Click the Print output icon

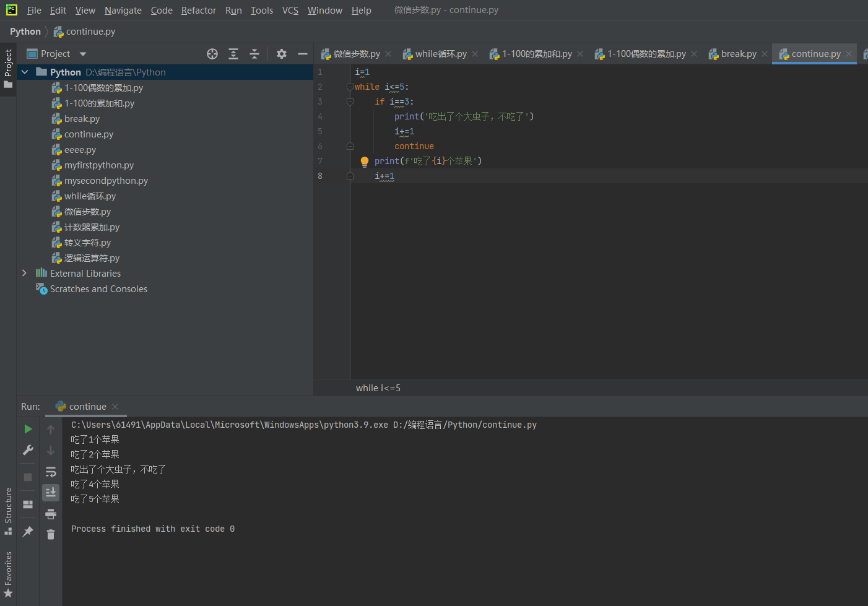[51, 514]
